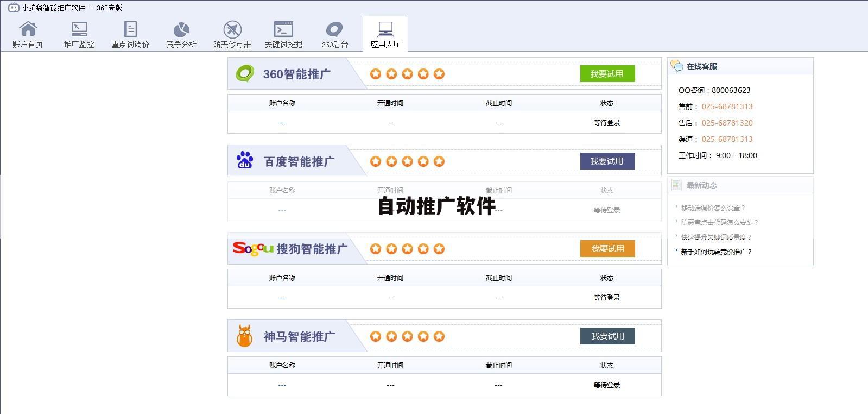Click 截止时间 header in 神马智能推广 table

[x=498, y=366]
